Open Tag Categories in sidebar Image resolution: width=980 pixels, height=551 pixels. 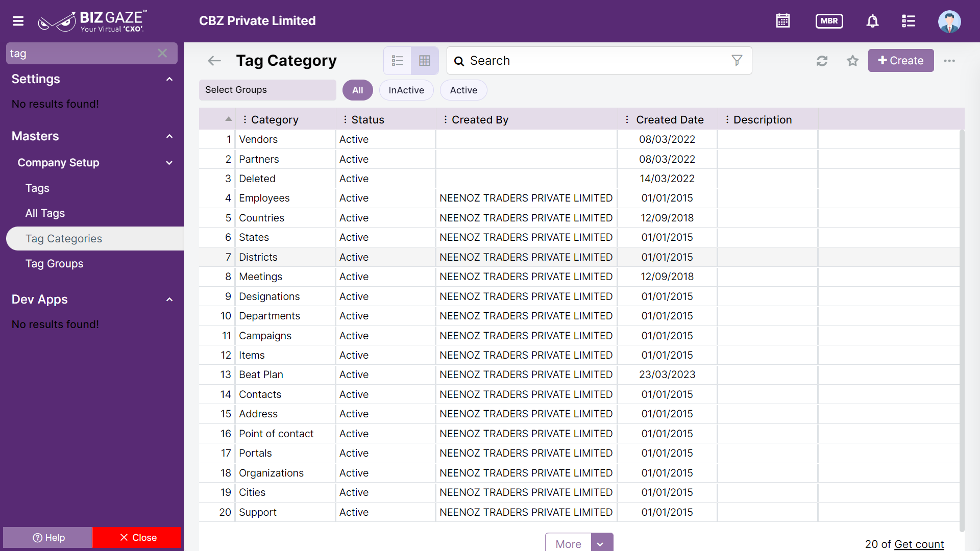point(95,239)
